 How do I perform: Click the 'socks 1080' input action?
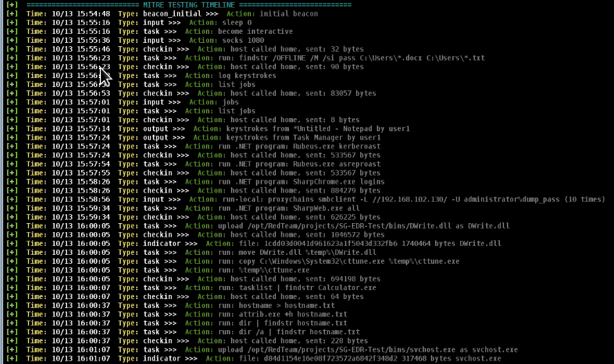[x=243, y=40]
